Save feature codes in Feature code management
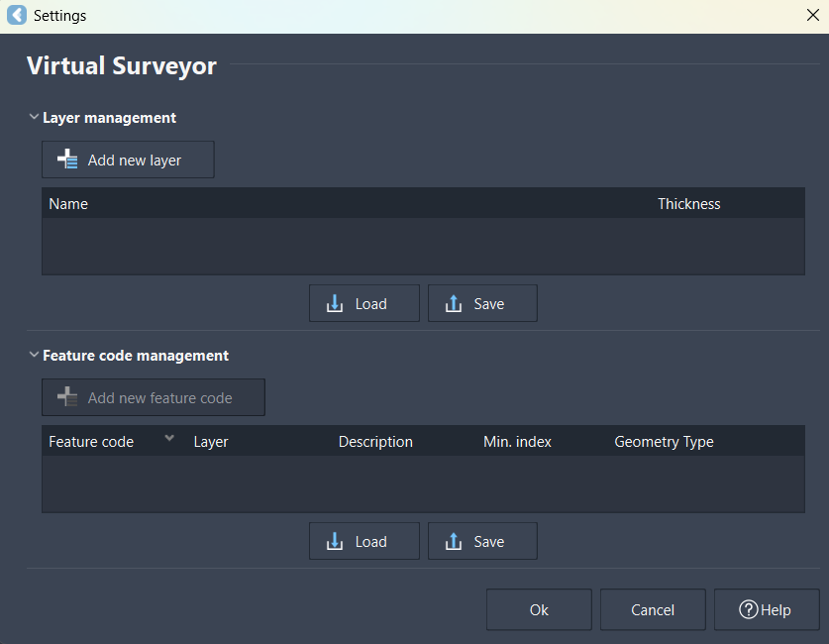The width and height of the screenshot is (829, 644). (482, 541)
